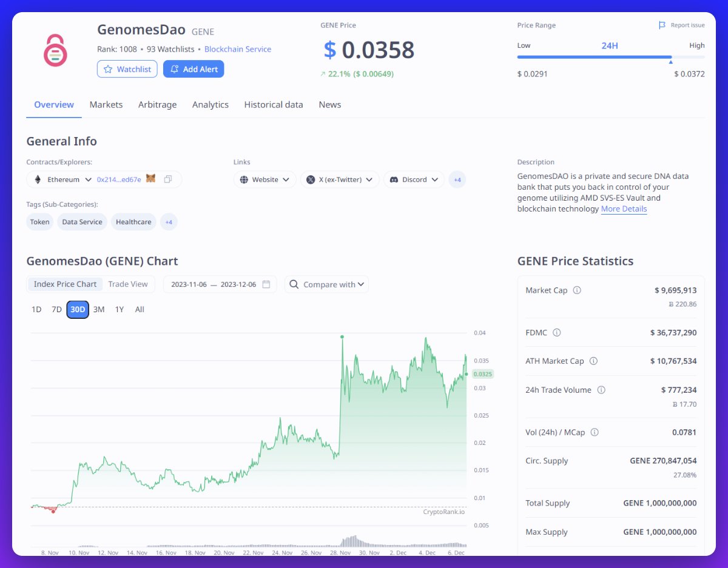
Task: Open the News tab
Action: click(x=330, y=105)
